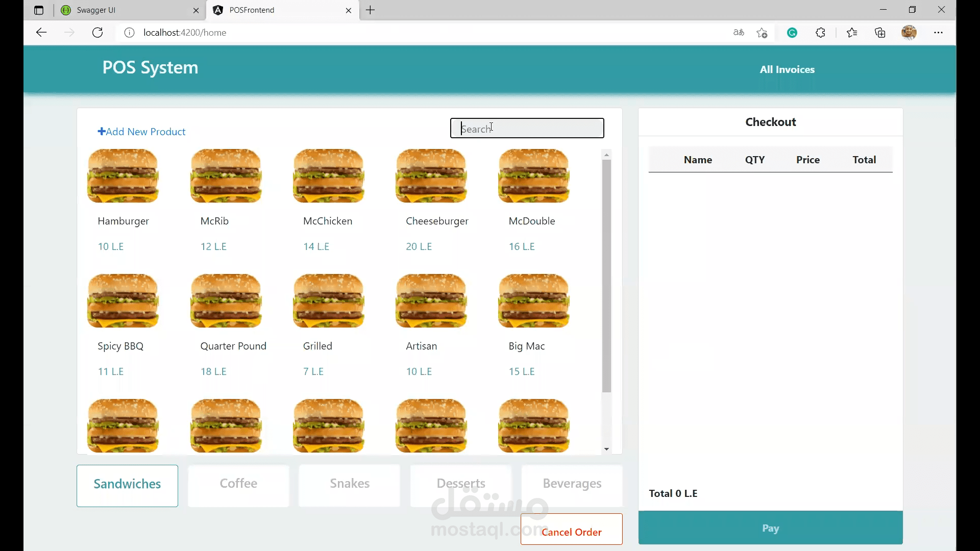Screen dimensions: 980x551
Task: Select the POSFrontend browser tab
Action: pyautogui.click(x=283, y=10)
